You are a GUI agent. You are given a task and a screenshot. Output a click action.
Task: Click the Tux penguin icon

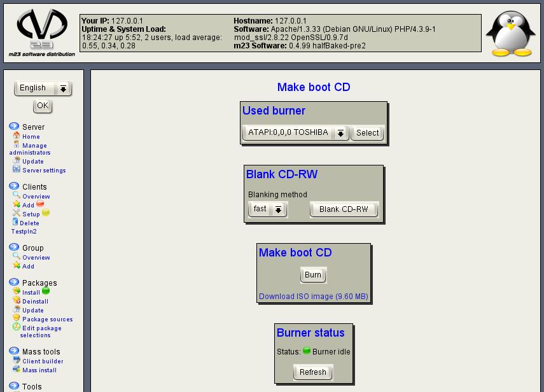[x=510, y=34]
